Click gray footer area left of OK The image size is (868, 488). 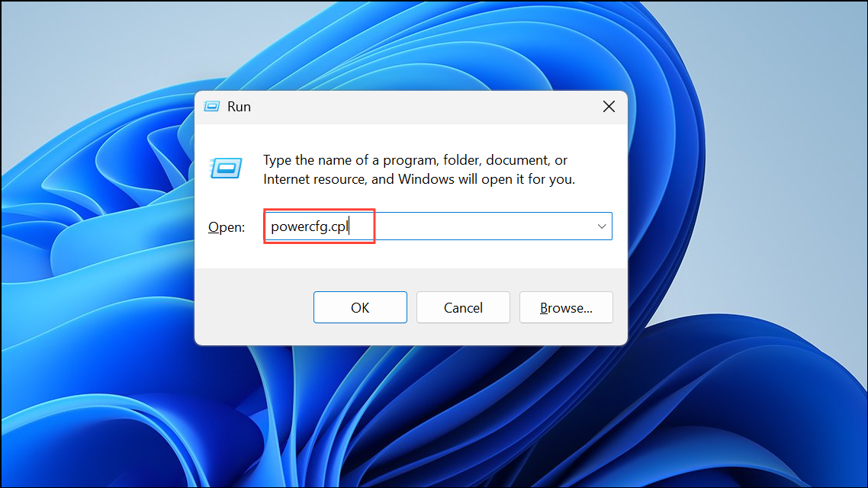click(x=253, y=307)
